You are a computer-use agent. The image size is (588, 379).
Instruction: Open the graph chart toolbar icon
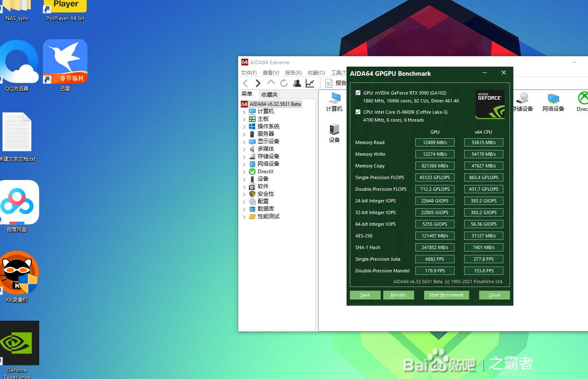click(x=310, y=83)
